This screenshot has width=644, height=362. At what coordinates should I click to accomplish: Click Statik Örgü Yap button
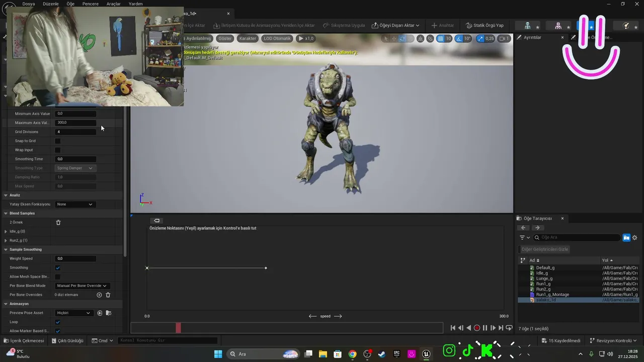click(485, 25)
